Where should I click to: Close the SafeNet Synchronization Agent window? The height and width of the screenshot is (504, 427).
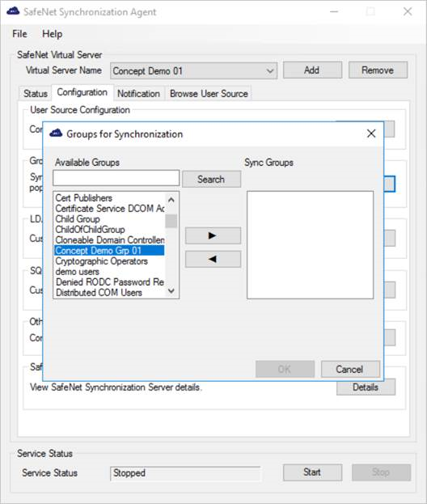[x=408, y=11]
